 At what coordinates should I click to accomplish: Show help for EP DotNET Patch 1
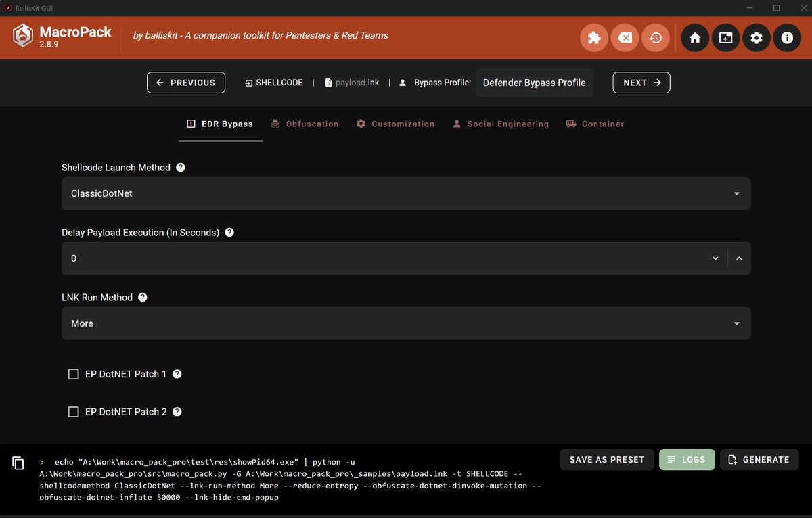[177, 374]
